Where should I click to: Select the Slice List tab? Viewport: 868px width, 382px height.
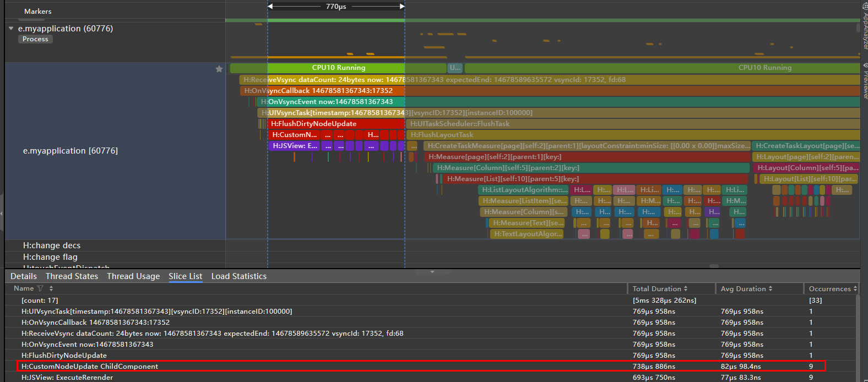[186, 276]
